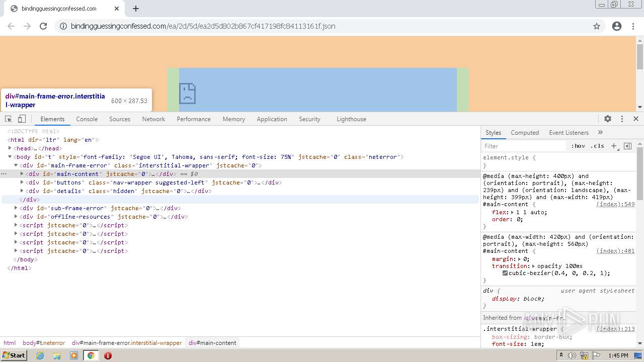The image size is (644, 362).
Task: Click the page scrollbar down arrow
Action: [x=640, y=107]
